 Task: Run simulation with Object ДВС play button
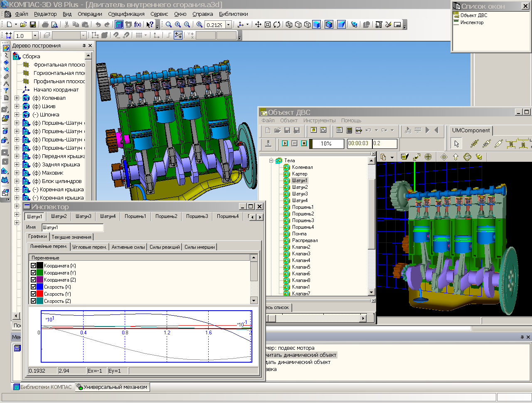[x=285, y=143]
